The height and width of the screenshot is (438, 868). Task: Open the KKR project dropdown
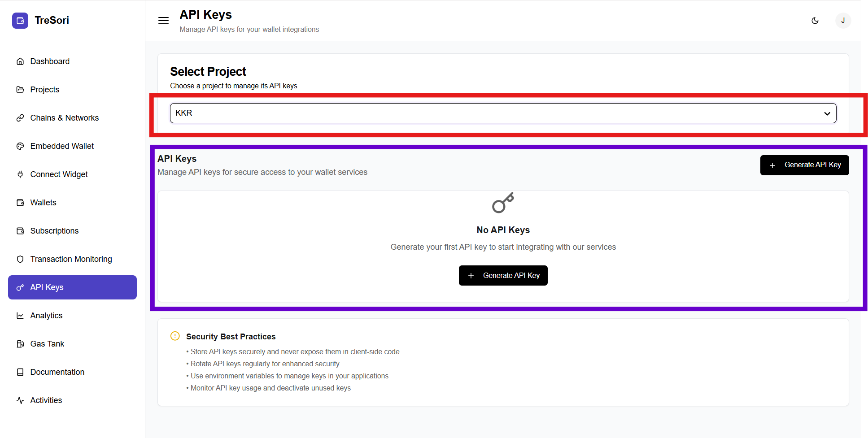pos(493,113)
